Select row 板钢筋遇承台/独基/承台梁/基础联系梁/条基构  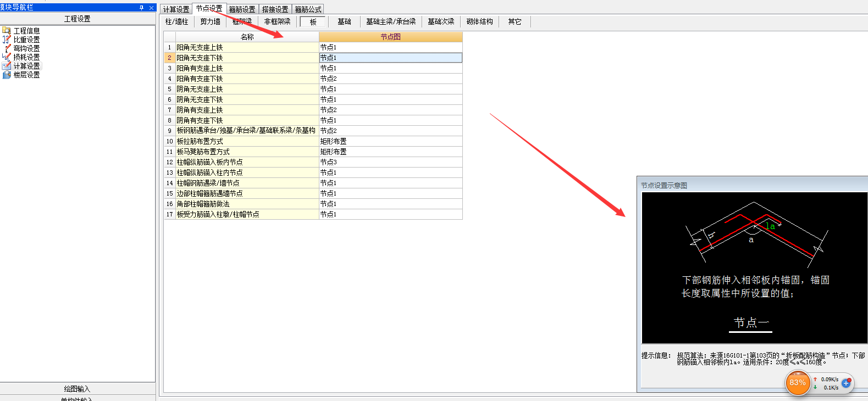(247, 131)
